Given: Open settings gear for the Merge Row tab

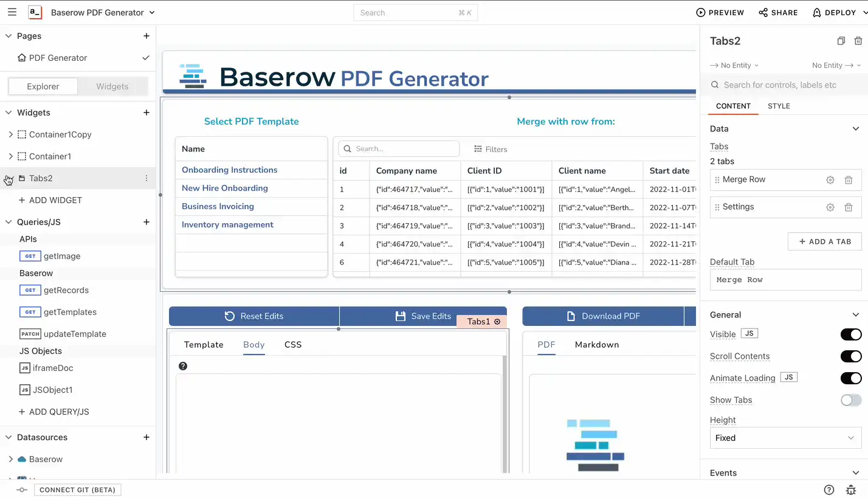Looking at the screenshot, I should pos(830,179).
